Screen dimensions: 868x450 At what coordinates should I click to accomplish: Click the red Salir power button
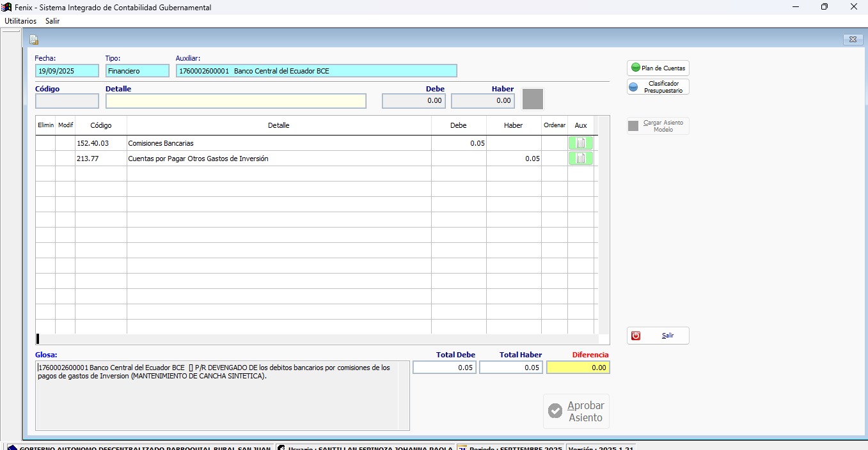coord(658,336)
